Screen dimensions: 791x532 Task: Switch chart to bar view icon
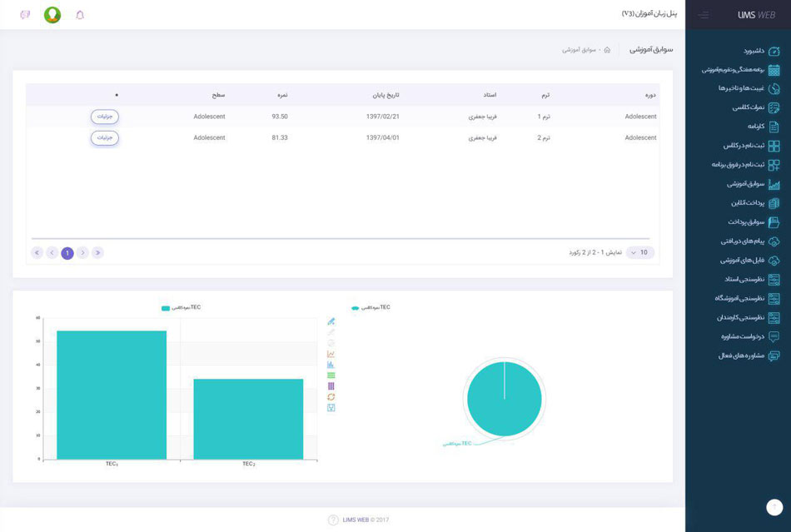pyautogui.click(x=331, y=365)
